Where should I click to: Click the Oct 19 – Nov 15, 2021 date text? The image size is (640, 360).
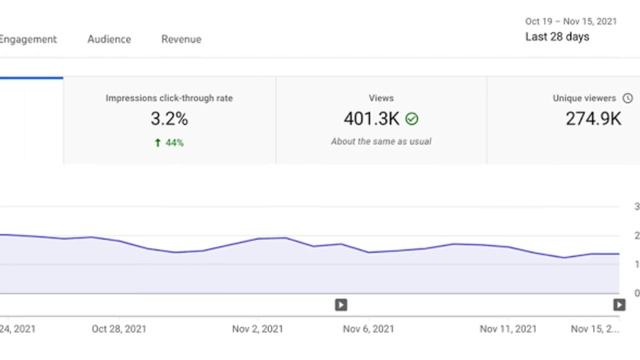(571, 21)
